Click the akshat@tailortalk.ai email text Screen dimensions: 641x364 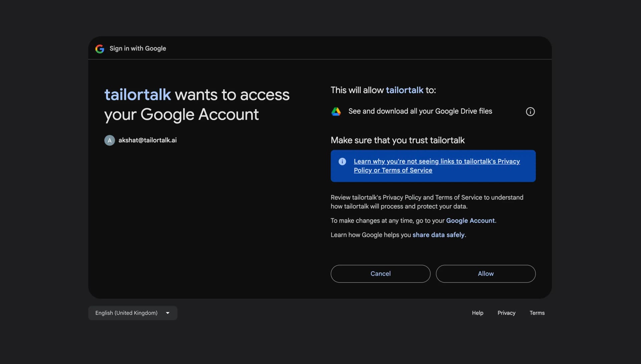[148, 140]
